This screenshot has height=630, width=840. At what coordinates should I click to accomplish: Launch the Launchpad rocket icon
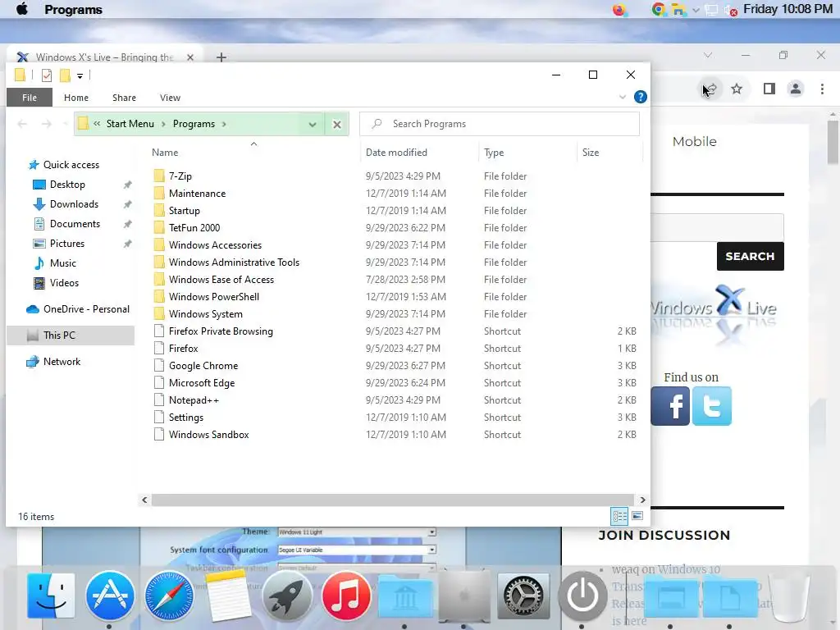coord(287,596)
